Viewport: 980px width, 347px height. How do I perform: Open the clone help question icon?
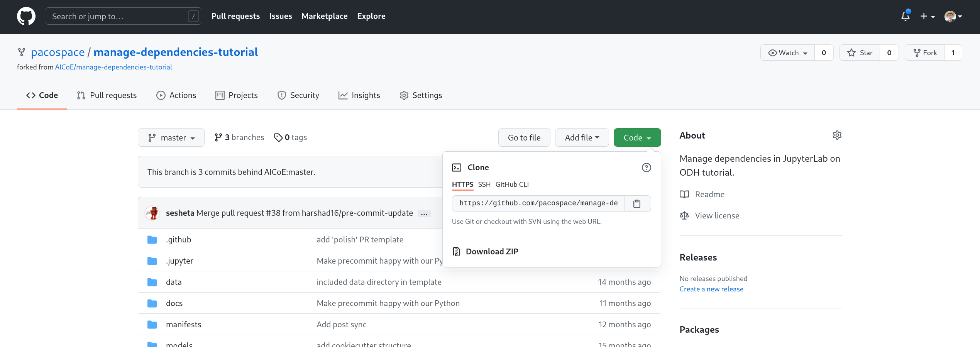(x=647, y=168)
